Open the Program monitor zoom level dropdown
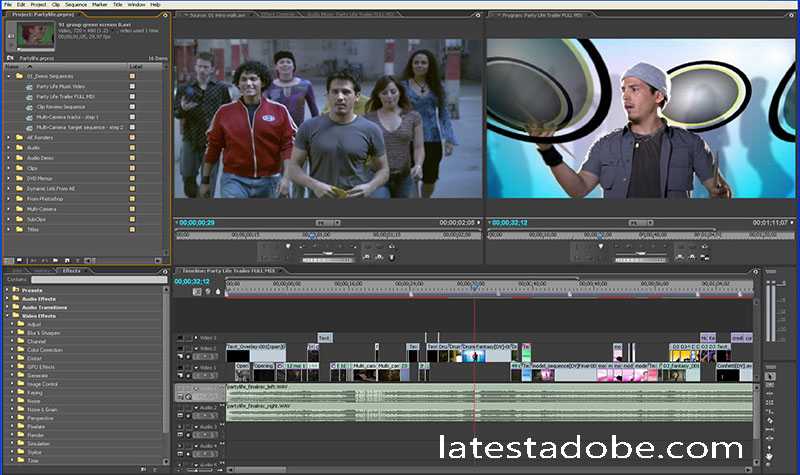The width and height of the screenshot is (800, 475). 641,223
